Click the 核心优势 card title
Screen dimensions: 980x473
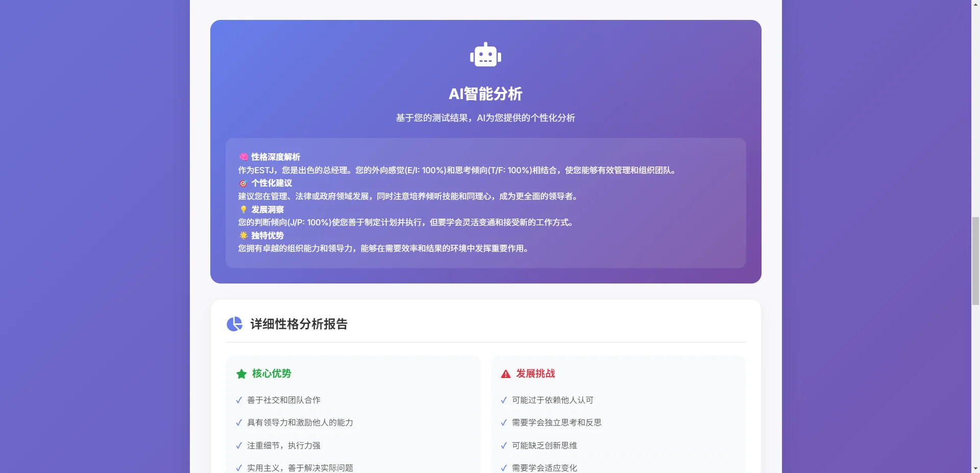272,373
